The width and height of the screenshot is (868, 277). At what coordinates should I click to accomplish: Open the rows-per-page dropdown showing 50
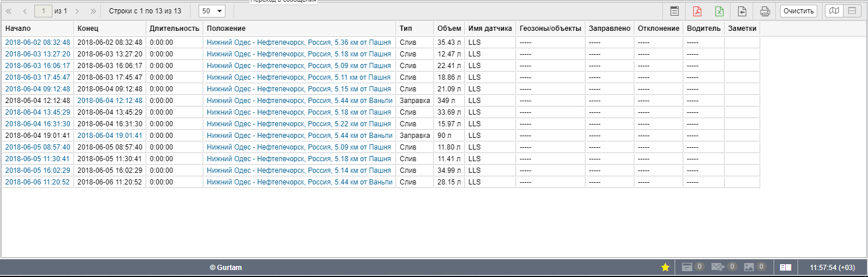(211, 11)
